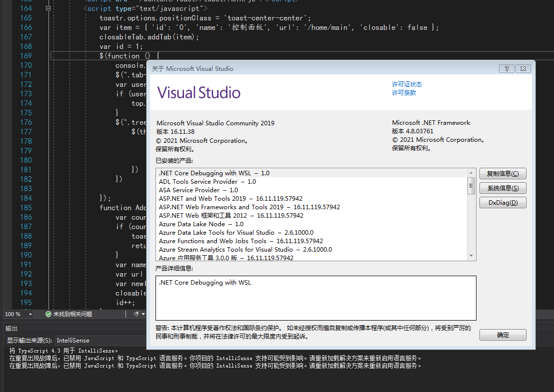Click the 输出 panel title
The width and height of the screenshot is (554, 392).
(11, 328)
